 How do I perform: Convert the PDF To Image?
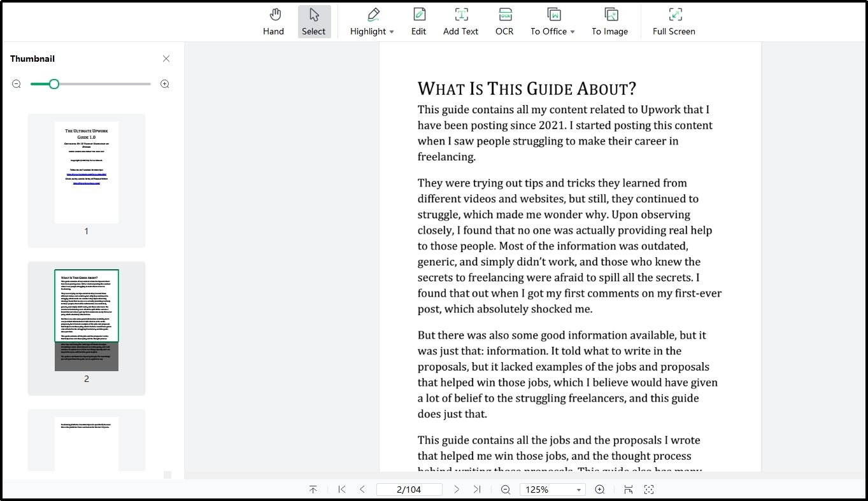(x=609, y=22)
